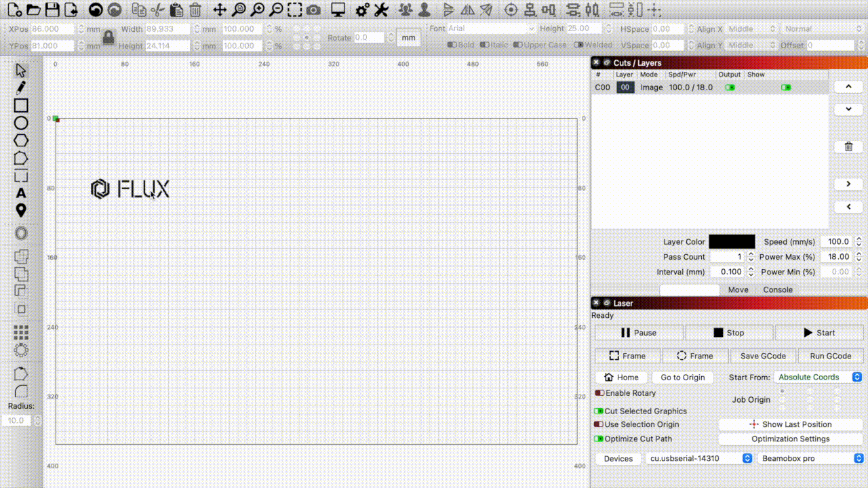Select the Text tool
868x488 pixels.
click(x=21, y=193)
